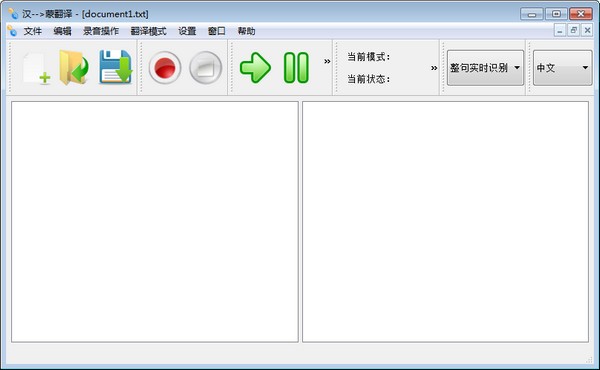Minimize the main application window
The width and height of the screenshot is (600, 370).
[x=532, y=14]
